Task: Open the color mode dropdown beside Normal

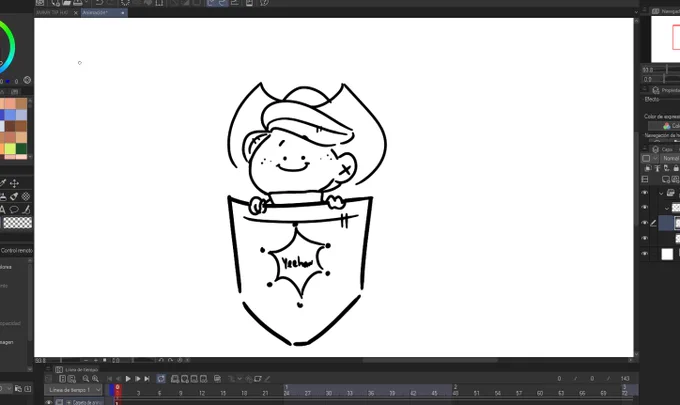Action: coord(649,158)
